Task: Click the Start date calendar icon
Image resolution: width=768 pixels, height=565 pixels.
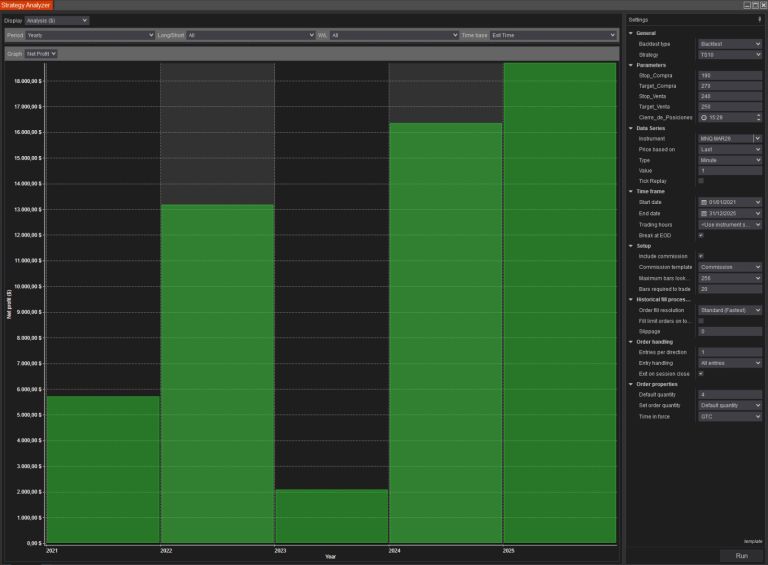Action: tap(704, 202)
